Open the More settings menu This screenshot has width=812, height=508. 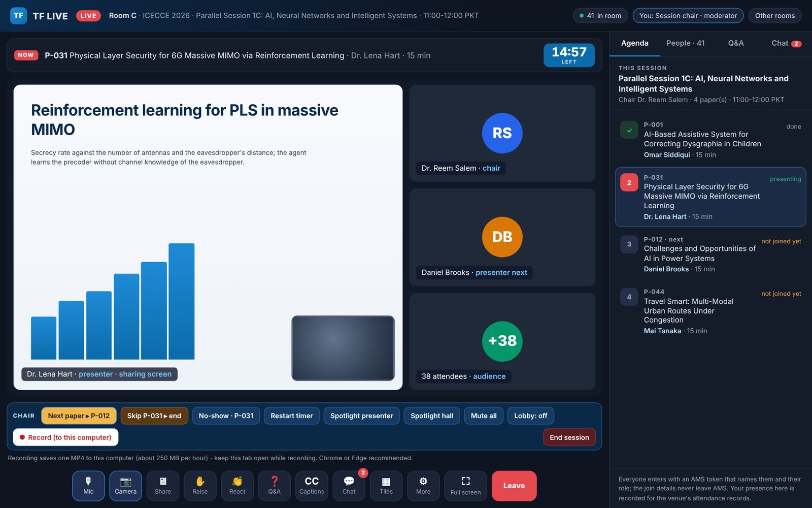tap(423, 486)
